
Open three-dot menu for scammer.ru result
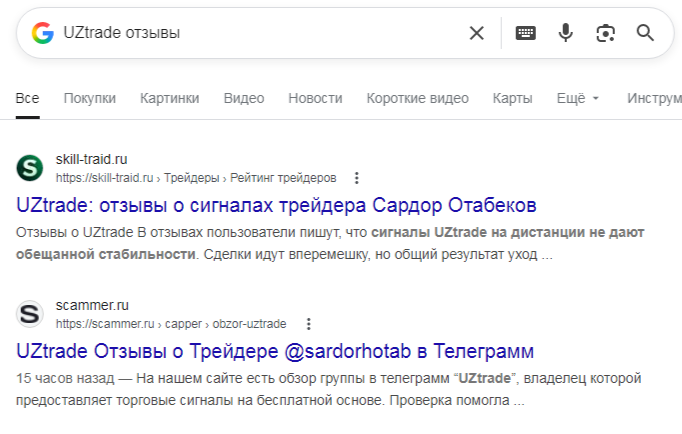pos(308,324)
